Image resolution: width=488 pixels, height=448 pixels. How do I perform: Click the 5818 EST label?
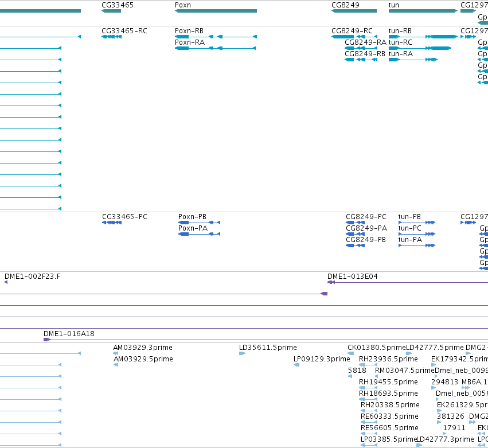(x=357, y=371)
